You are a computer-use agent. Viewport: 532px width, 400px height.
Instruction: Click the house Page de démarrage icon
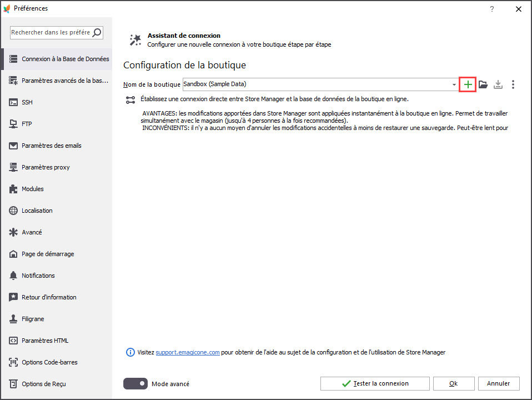pos(13,254)
